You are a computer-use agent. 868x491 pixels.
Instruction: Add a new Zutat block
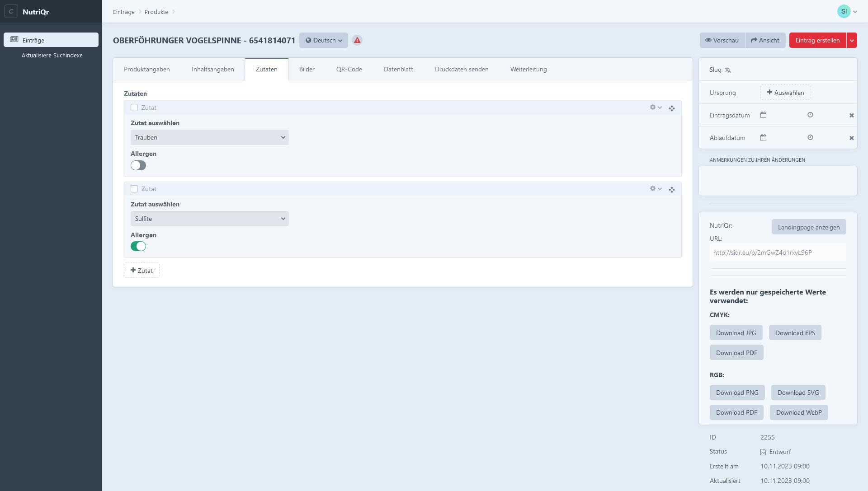tap(142, 271)
